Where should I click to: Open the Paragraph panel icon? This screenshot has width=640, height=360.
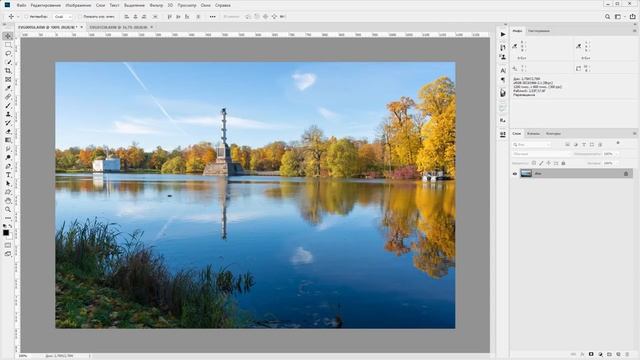coord(503,80)
